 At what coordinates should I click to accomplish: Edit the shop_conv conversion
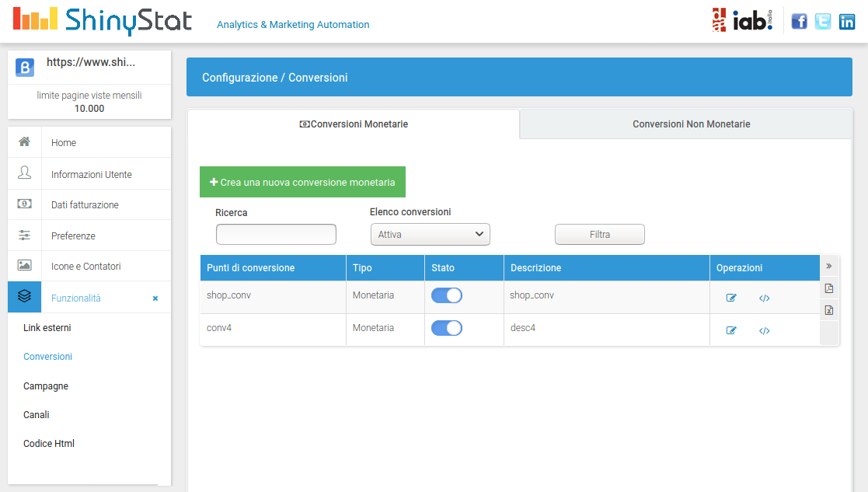tap(730, 298)
